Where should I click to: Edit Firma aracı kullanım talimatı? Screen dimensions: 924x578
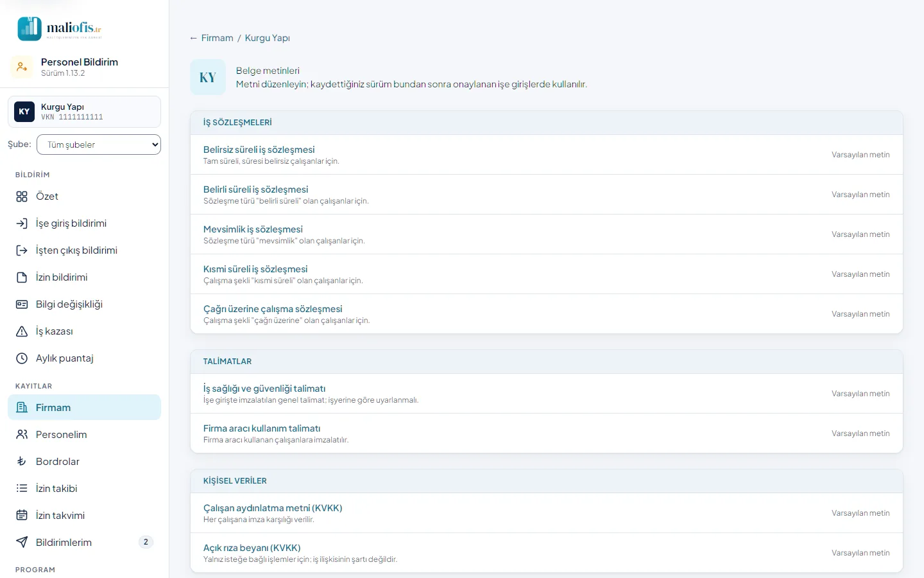tap(547, 433)
